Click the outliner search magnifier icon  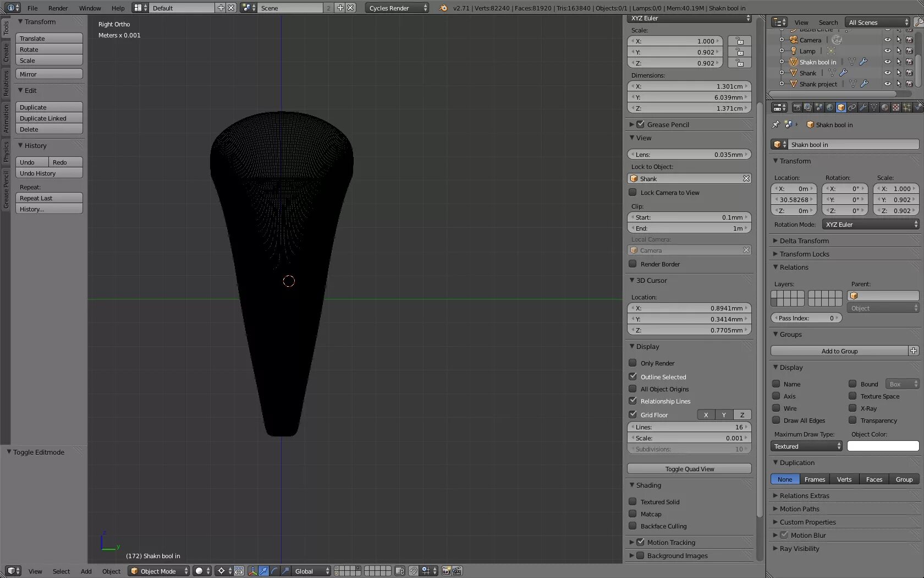919,22
